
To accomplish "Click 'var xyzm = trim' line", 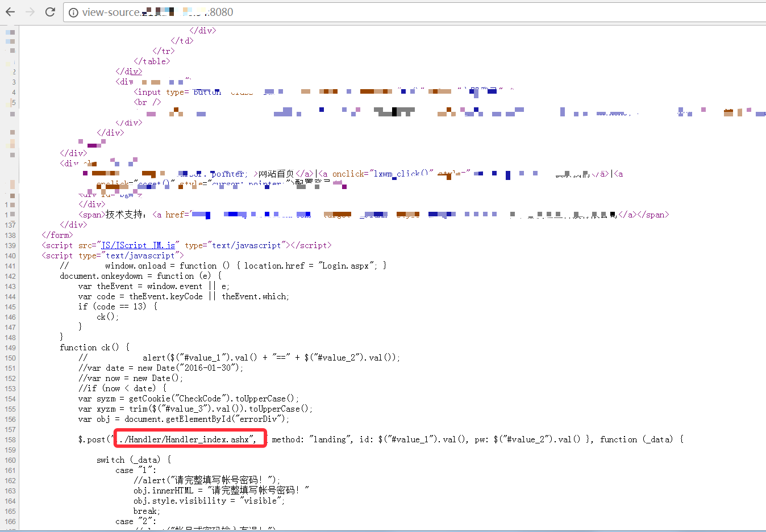I will click(195, 409).
